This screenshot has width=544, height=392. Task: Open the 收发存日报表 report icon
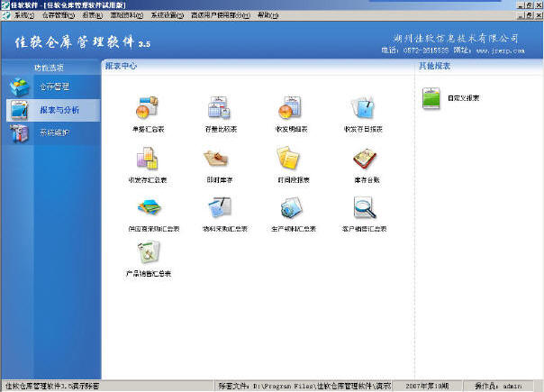363,107
